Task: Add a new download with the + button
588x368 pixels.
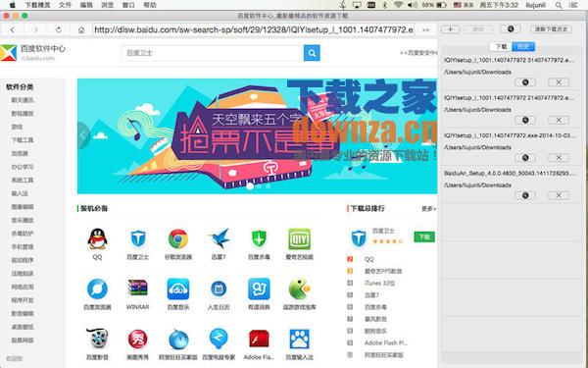Action: pyautogui.click(x=450, y=28)
